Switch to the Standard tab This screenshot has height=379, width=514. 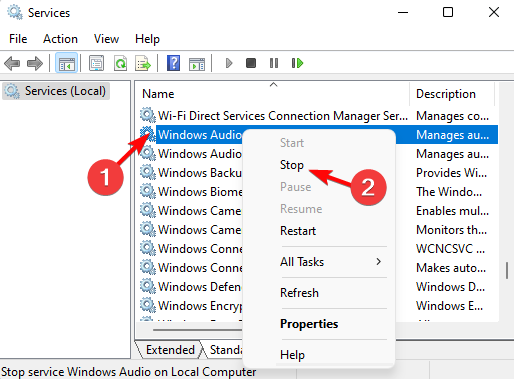pyautogui.click(x=225, y=350)
